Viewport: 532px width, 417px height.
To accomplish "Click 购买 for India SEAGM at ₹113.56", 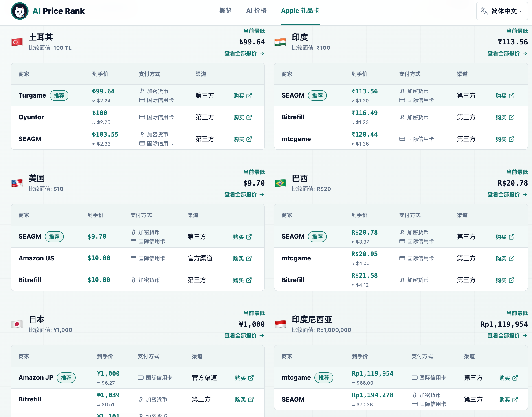I will tap(505, 96).
